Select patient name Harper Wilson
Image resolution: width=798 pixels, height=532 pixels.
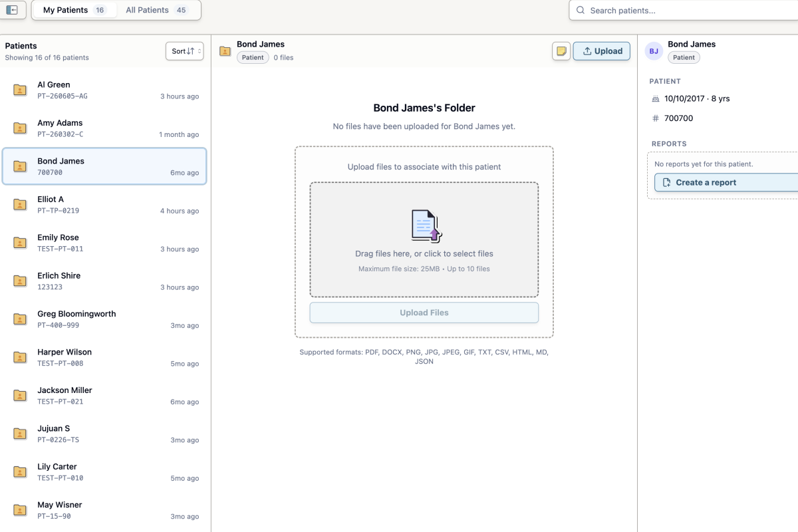click(65, 352)
